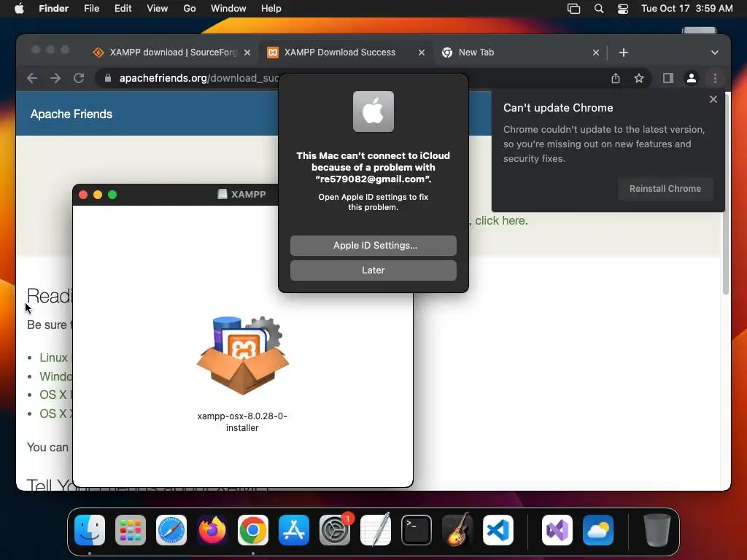
Task: Open Chrome three-dot menu
Action: coord(715,78)
